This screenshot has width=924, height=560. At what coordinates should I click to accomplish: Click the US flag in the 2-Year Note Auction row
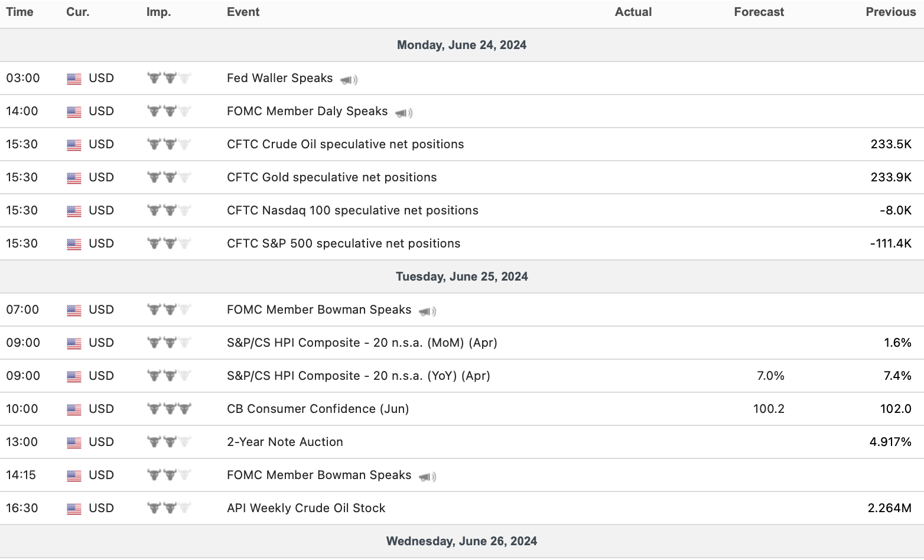(x=74, y=442)
